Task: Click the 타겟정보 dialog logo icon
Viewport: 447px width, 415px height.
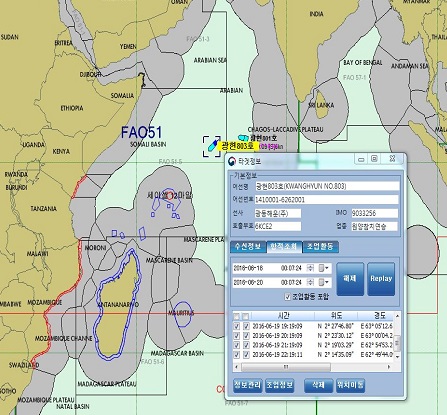Action: click(x=232, y=161)
